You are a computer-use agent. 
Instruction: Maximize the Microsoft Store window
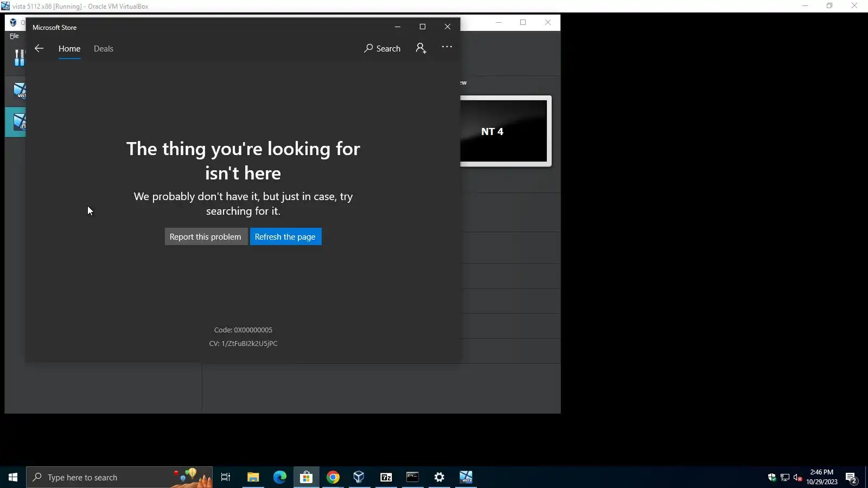[423, 27]
